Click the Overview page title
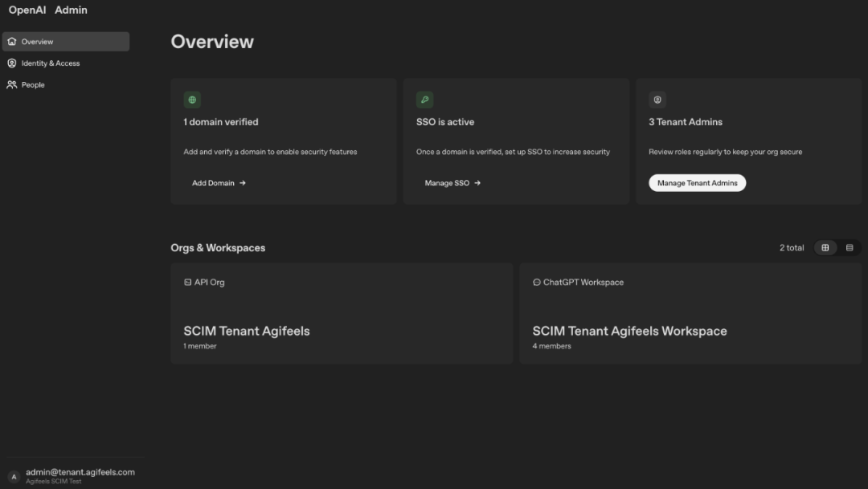The image size is (868, 489). coord(212,42)
